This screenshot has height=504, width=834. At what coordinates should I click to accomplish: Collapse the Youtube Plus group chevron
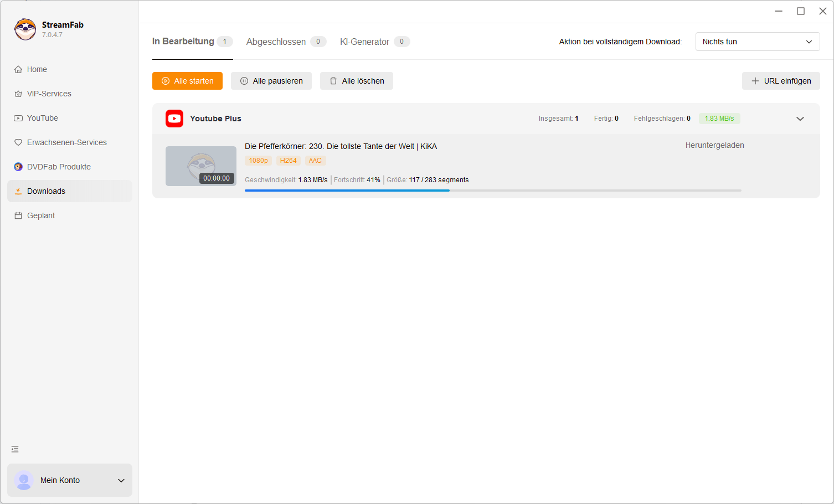tap(800, 119)
